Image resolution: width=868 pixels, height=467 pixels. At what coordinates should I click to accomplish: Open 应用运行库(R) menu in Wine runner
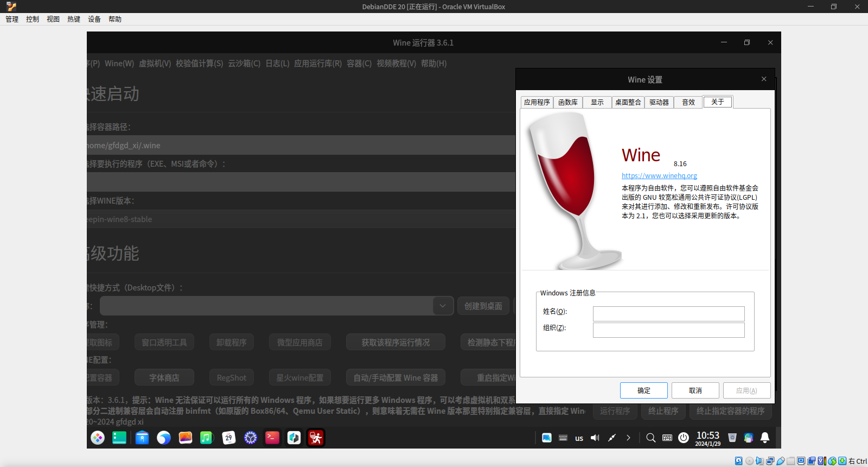(x=318, y=64)
